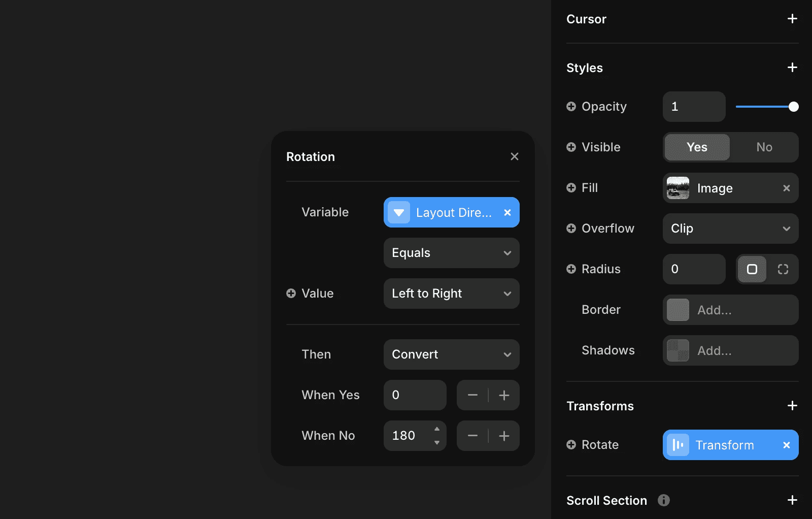Remove the Layout Direction variable
Screen dimensions: 812x519
(x=507, y=212)
